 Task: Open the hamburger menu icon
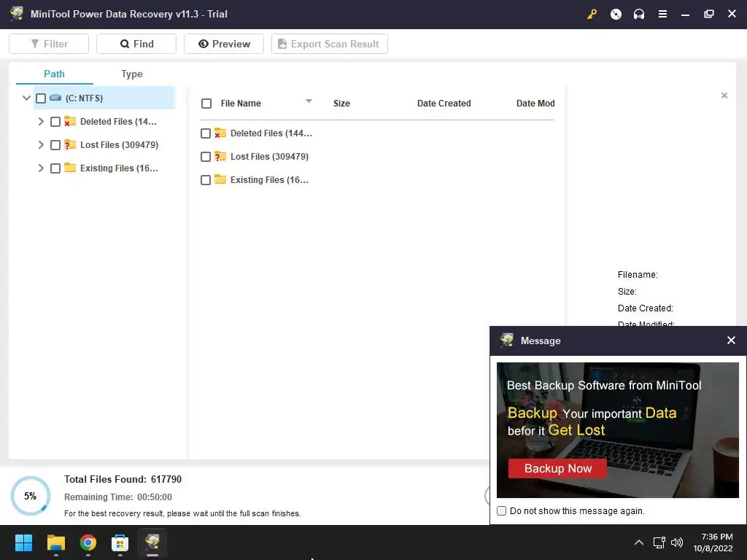[662, 15]
